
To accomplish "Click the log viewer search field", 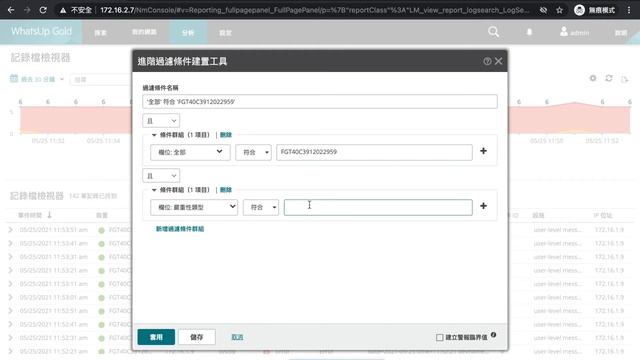I will tap(101, 80).
